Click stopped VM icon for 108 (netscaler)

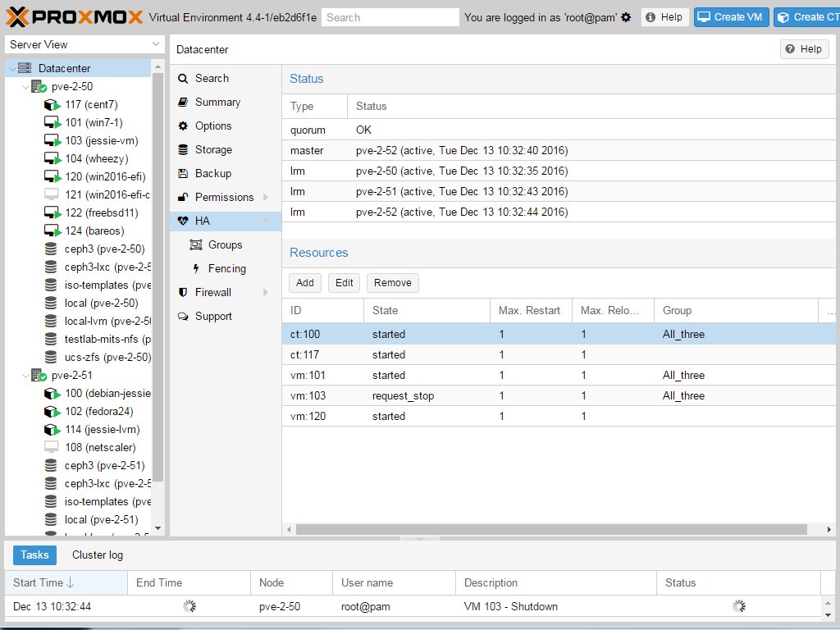coord(51,447)
